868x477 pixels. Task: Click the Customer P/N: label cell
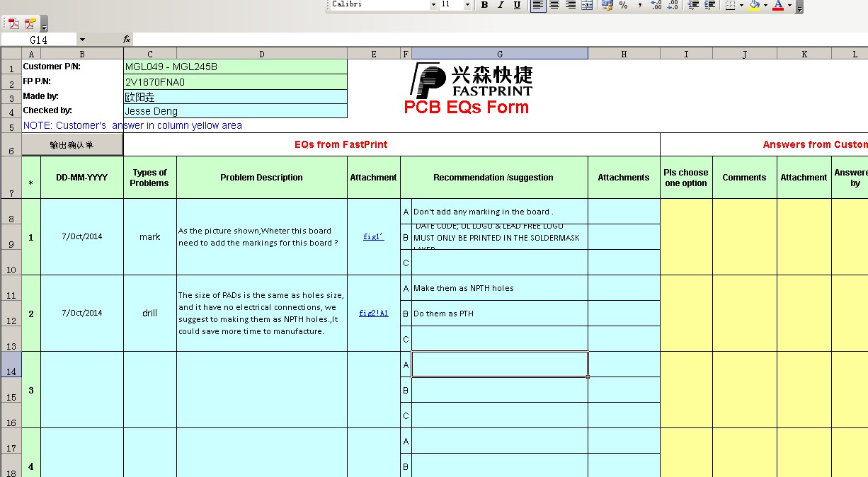click(72, 67)
